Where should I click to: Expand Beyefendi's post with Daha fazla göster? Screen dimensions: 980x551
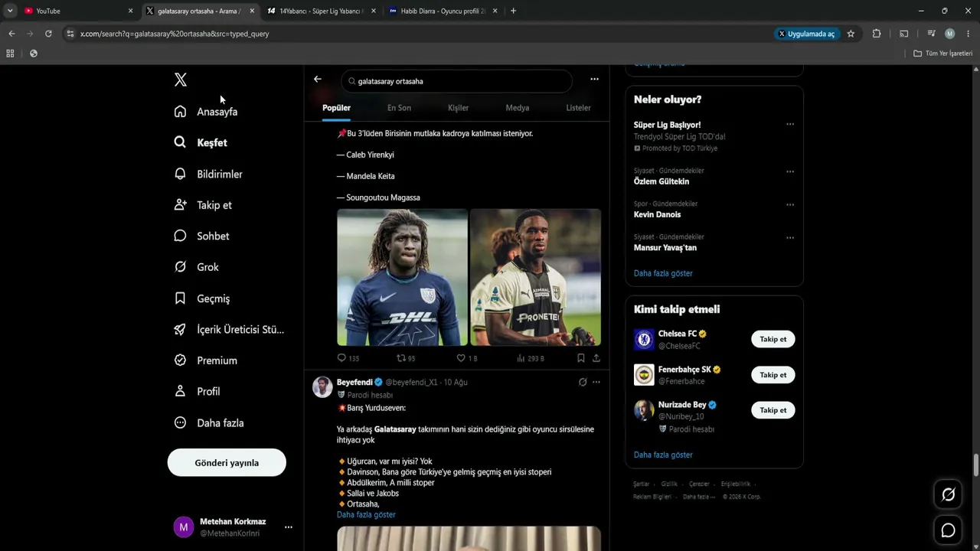366,515
